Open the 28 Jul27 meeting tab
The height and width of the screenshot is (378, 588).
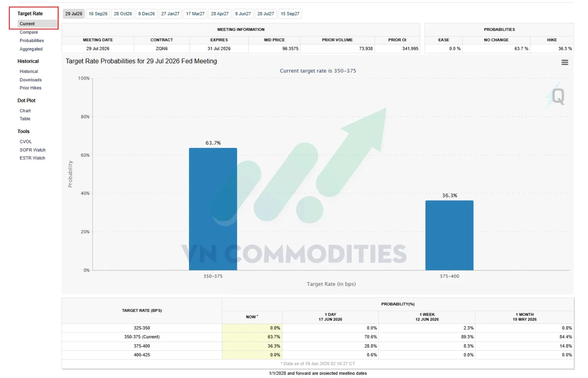266,14
